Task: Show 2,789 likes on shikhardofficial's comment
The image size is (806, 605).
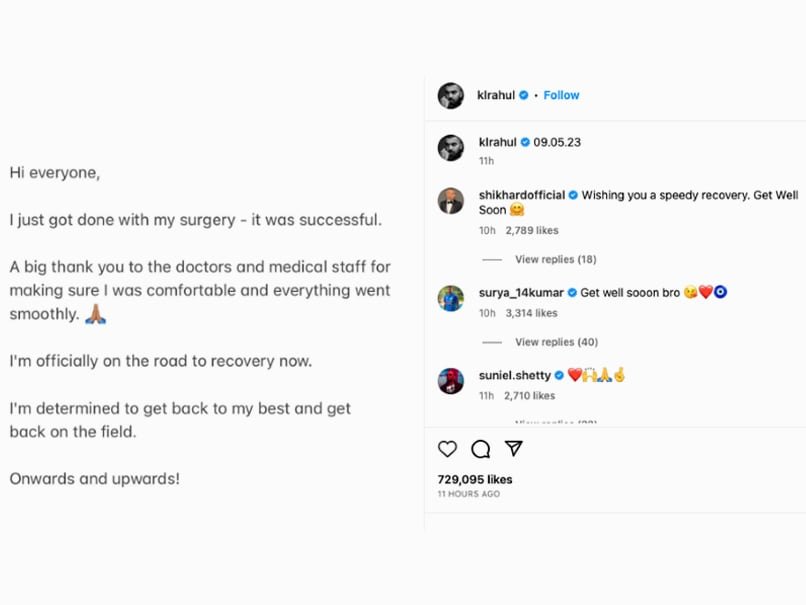Action: click(x=531, y=231)
